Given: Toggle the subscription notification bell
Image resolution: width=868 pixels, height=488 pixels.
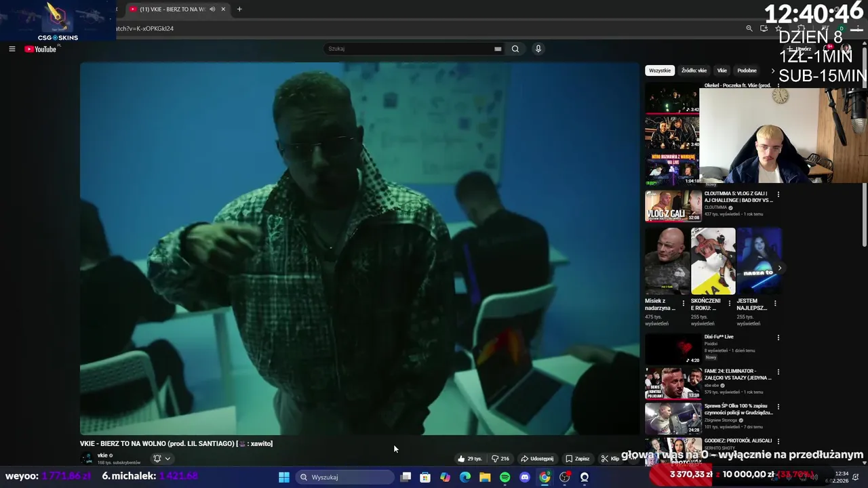Looking at the screenshot, I should 161,459.
